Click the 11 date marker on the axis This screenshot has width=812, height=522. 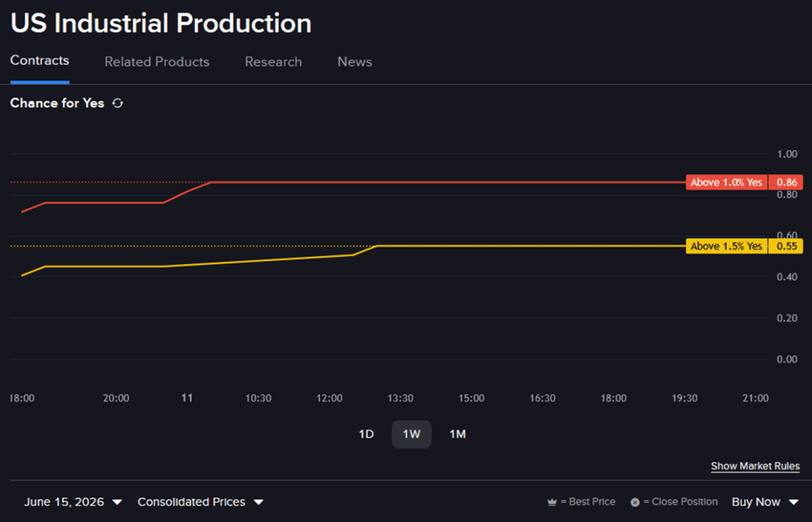[187, 398]
